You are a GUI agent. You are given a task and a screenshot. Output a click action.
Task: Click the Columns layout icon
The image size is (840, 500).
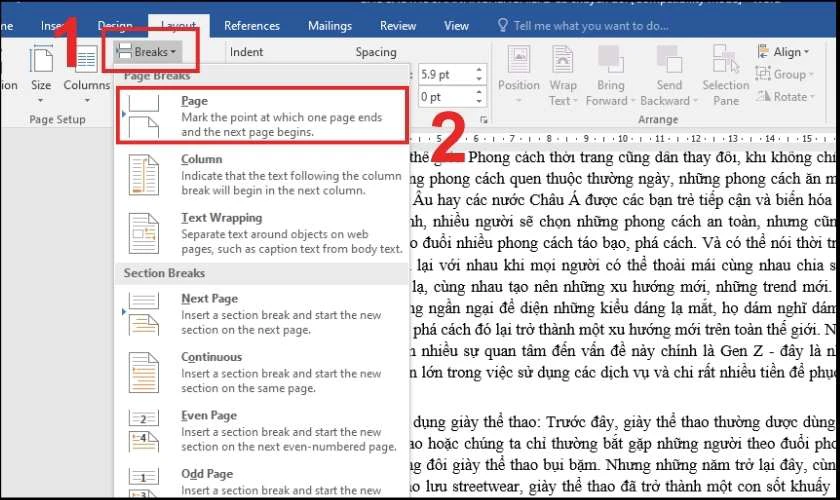(x=86, y=59)
